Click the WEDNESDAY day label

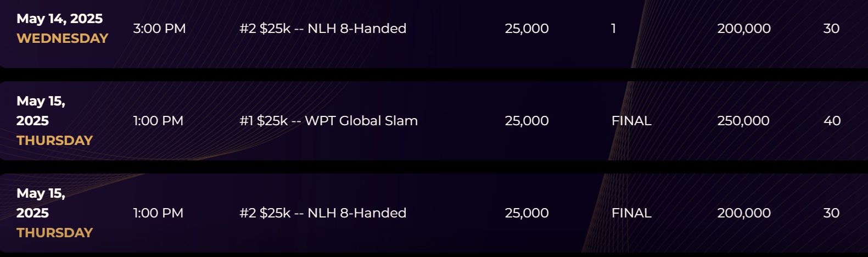click(63, 38)
